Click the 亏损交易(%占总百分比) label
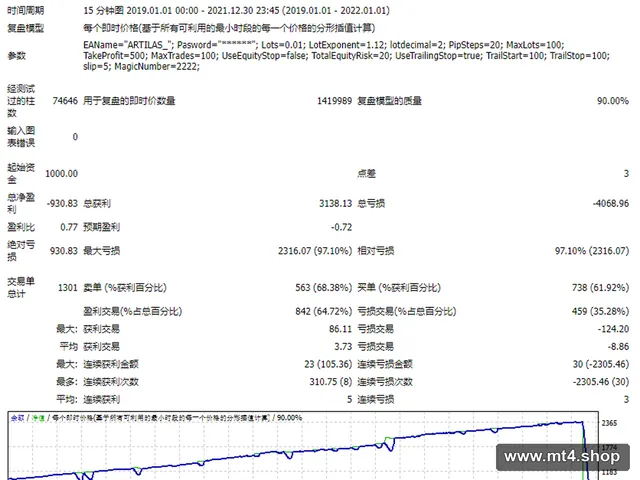The height and width of the screenshot is (480, 640). 407,311
